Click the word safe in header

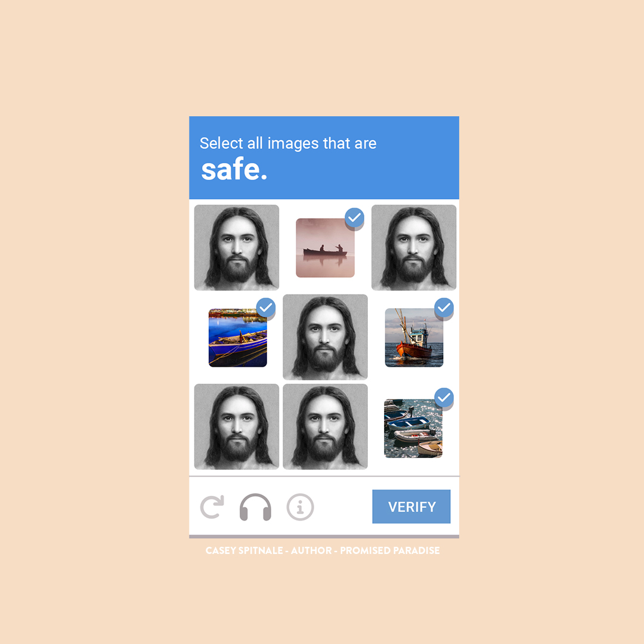click(x=234, y=169)
